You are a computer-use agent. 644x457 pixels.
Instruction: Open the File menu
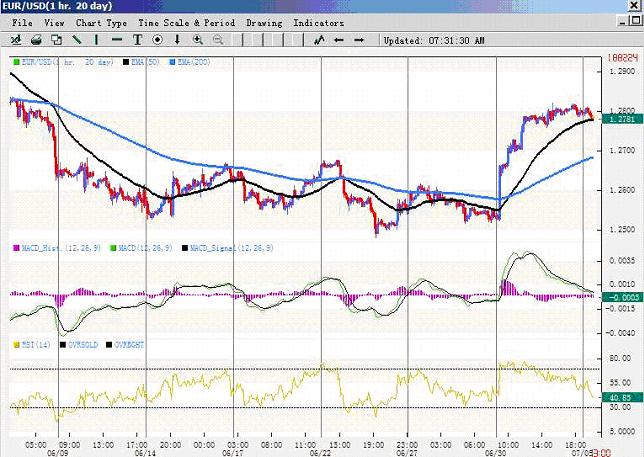coord(23,22)
